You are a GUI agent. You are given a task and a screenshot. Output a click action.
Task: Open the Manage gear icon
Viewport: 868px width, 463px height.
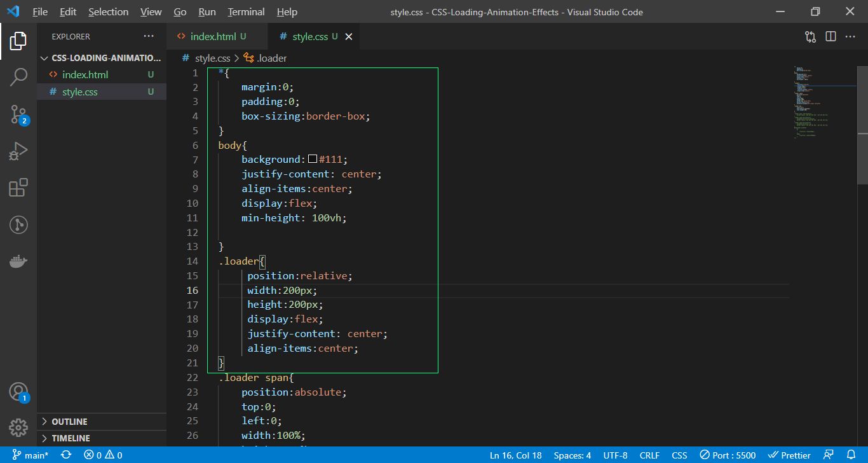(18, 428)
